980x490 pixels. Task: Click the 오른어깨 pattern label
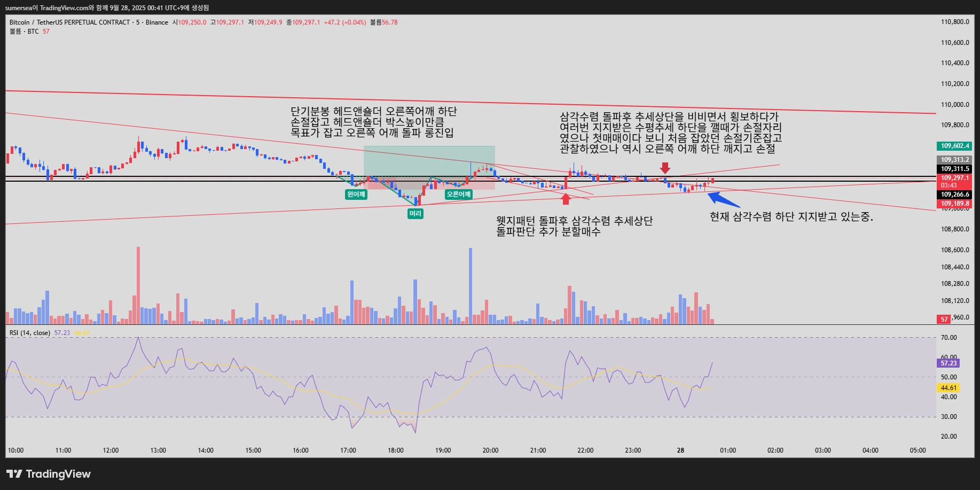pos(459,195)
